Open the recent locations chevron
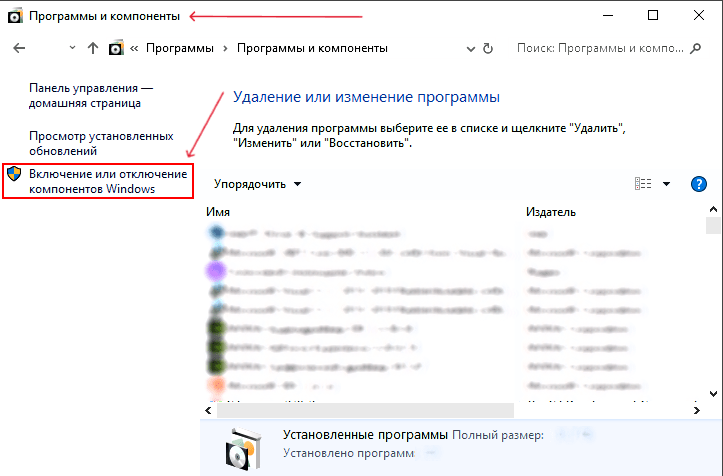Viewport: 723px width, 476px height. coord(72,48)
